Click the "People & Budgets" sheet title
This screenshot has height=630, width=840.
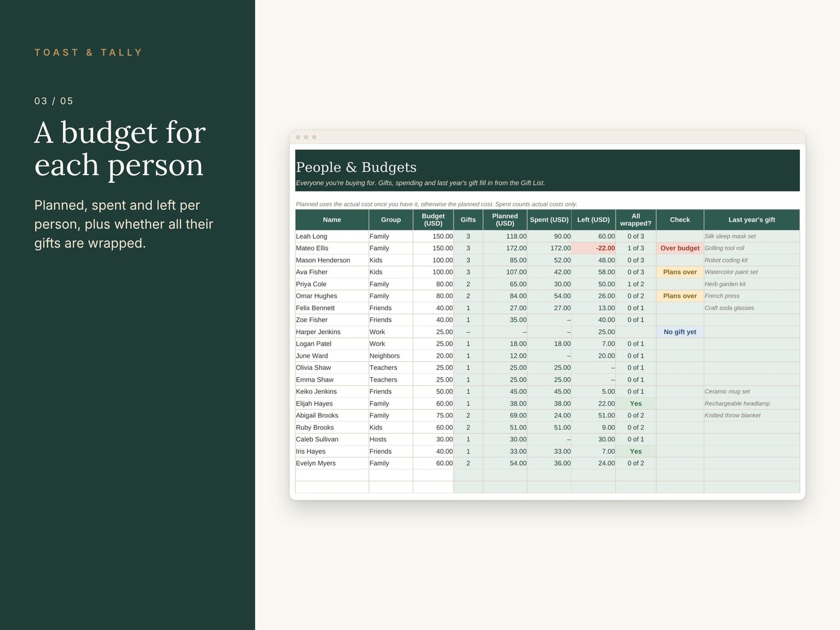click(x=356, y=167)
